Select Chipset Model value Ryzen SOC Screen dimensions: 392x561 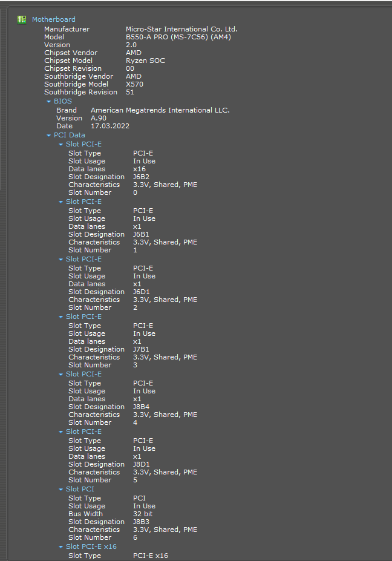pyautogui.click(x=146, y=61)
